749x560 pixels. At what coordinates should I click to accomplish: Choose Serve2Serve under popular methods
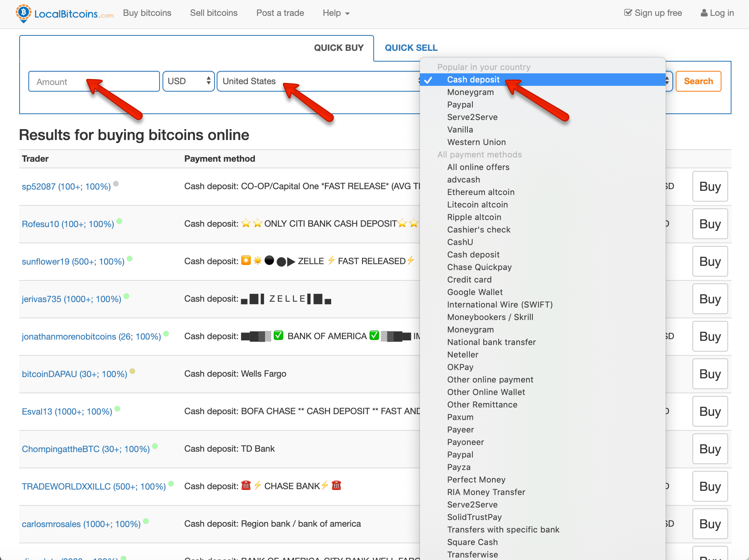pos(543,117)
